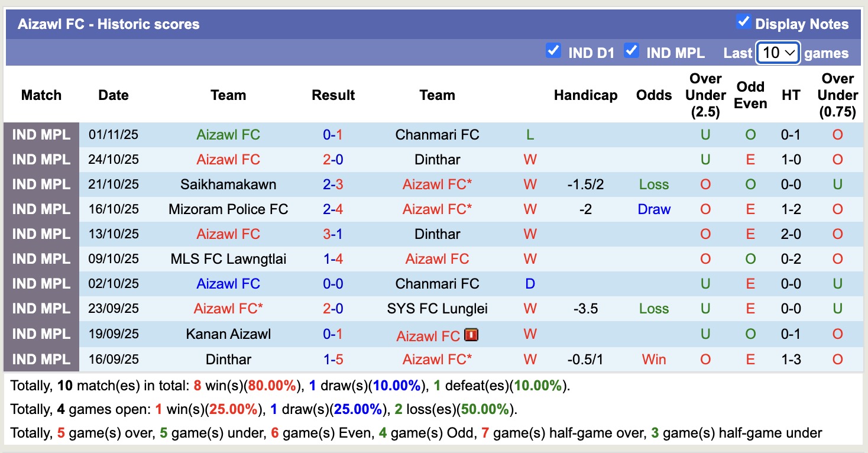
Task: Open MLS FC Lawngtlai team page
Action: pos(228,259)
